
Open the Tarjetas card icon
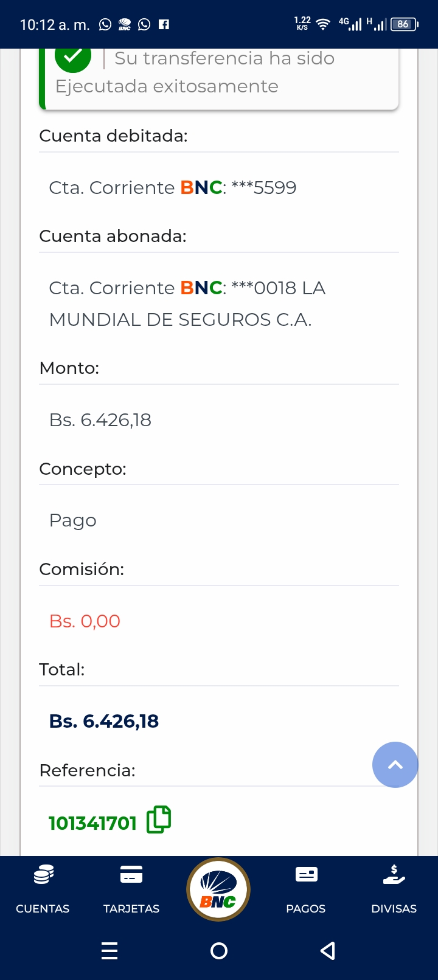131,874
